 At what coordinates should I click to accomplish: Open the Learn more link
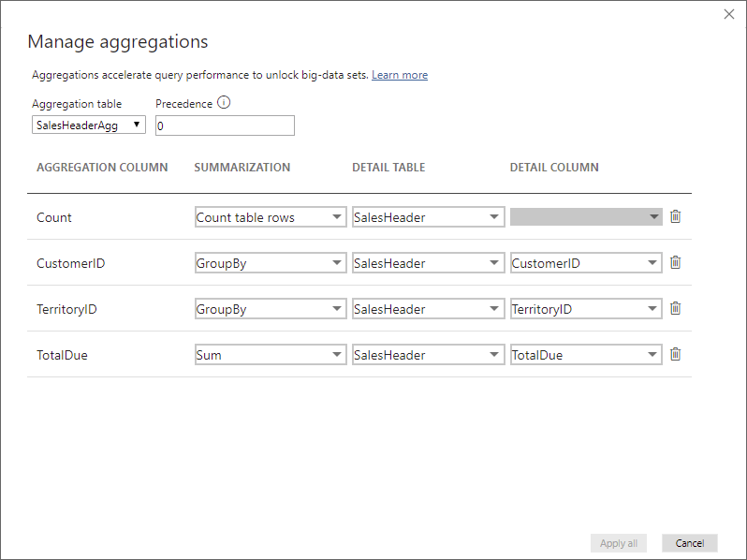(400, 75)
